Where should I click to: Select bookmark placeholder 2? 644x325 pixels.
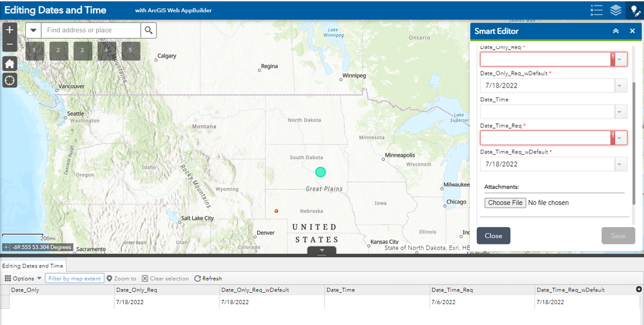(x=59, y=51)
